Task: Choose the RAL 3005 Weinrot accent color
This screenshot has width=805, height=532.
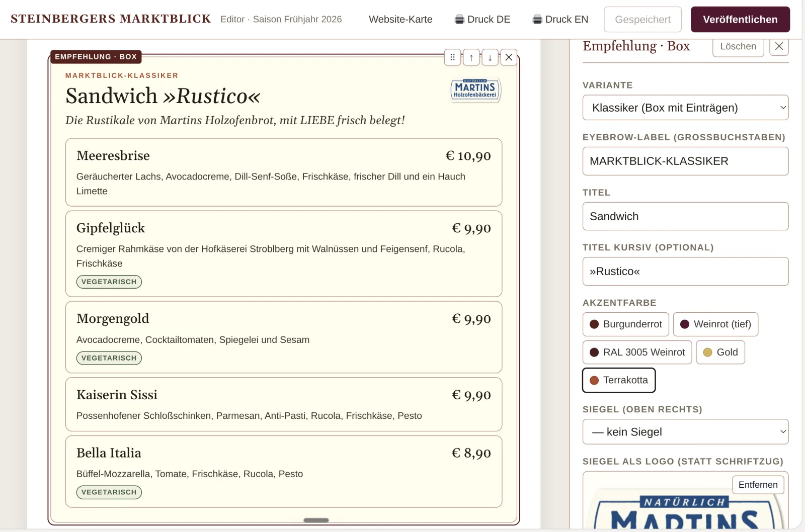Action: (637, 352)
